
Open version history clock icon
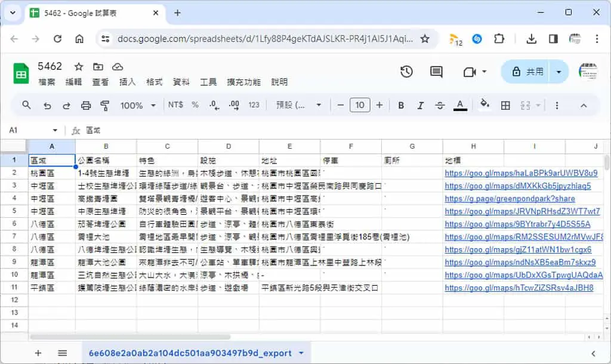[x=406, y=72]
